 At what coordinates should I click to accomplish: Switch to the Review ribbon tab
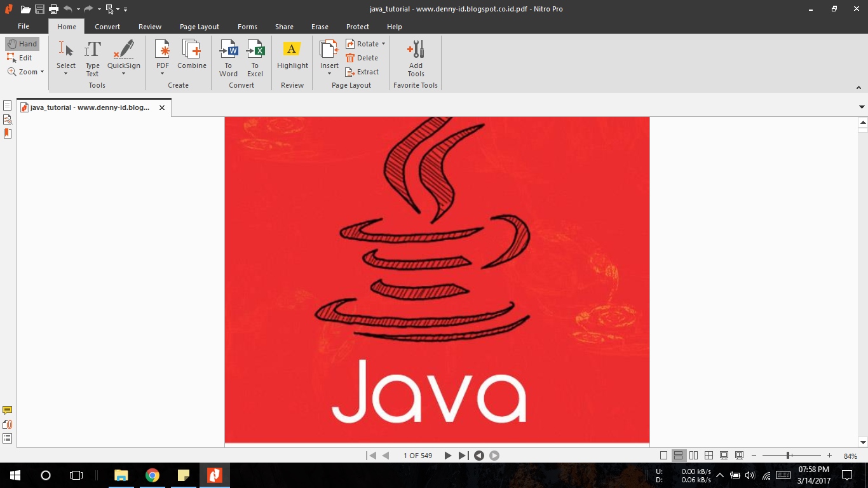click(150, 27)
